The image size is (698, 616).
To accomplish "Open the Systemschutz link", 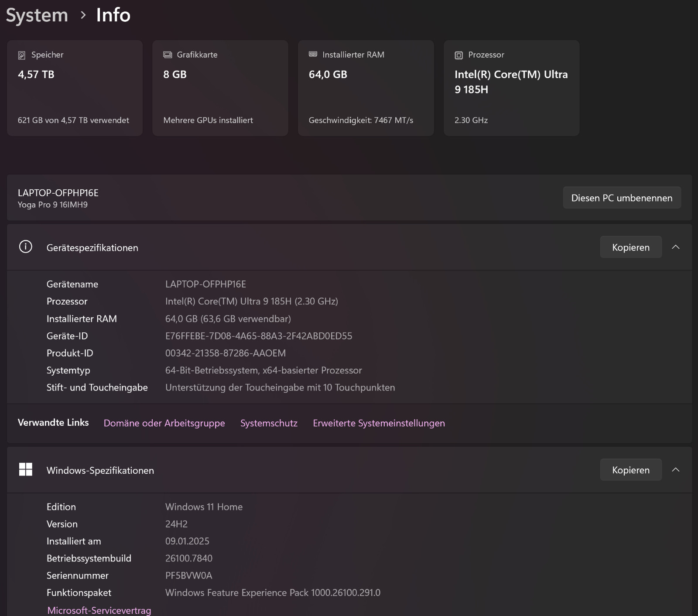I will pyautogui.click(x=269, y=423).
